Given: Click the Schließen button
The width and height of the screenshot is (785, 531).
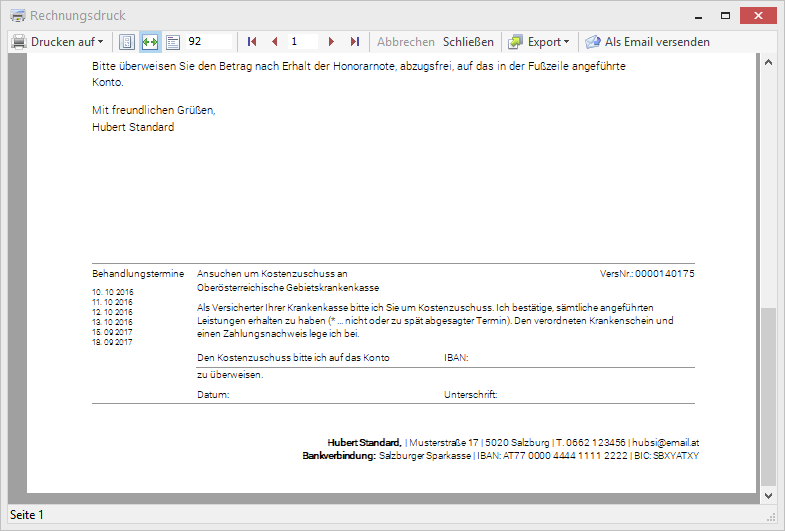Looking at the screenshot, I should (x=468, y=42).
